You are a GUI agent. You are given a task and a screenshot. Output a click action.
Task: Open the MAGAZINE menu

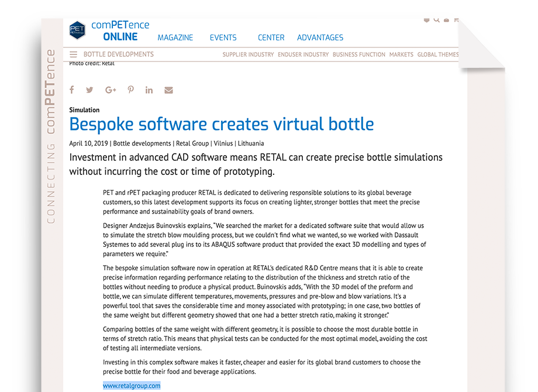click(175, 37)
